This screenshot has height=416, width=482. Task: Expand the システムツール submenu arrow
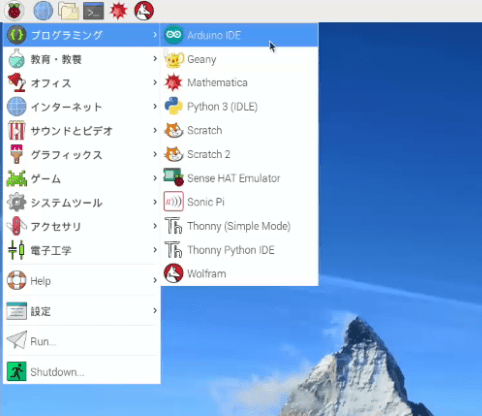pyautogui.click(x=155, y=202)
